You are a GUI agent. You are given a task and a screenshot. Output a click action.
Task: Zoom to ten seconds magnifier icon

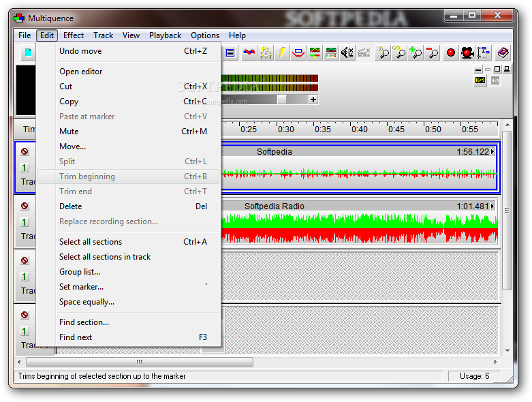pos(383,52)
